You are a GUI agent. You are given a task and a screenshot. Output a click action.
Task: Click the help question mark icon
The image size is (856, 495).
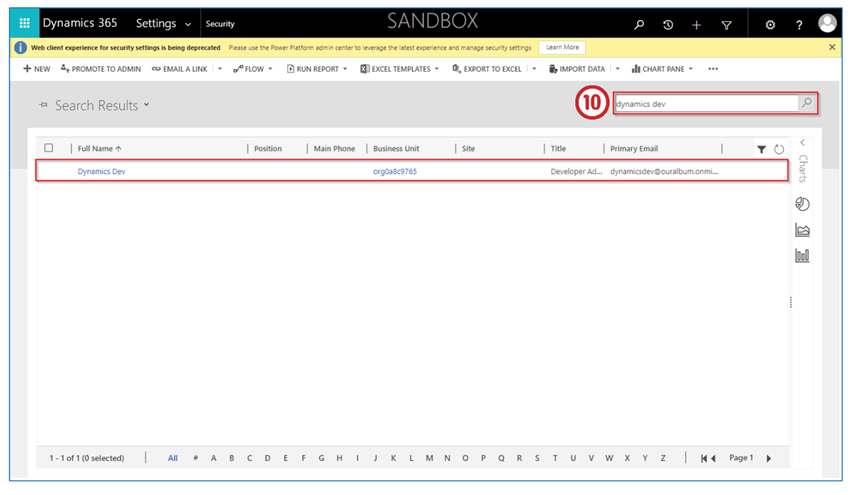click(799, 25)
